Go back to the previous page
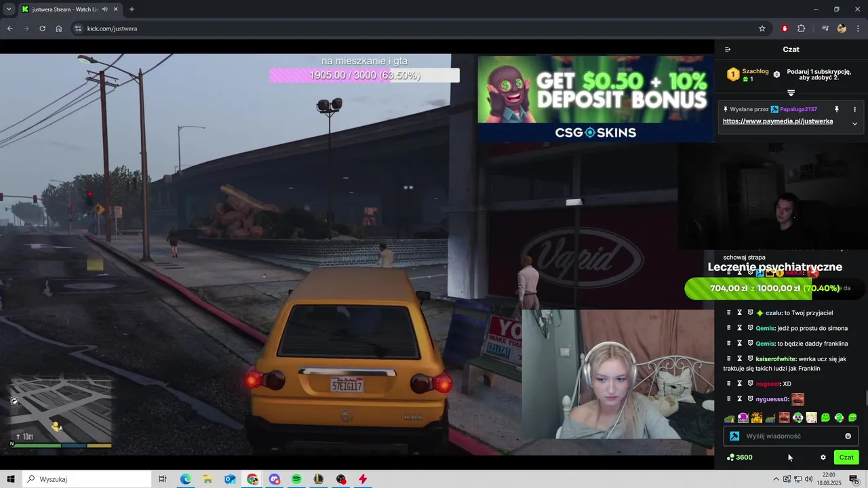Image resolution: width=868 pixels, height=488 pixels. point(10,28)
